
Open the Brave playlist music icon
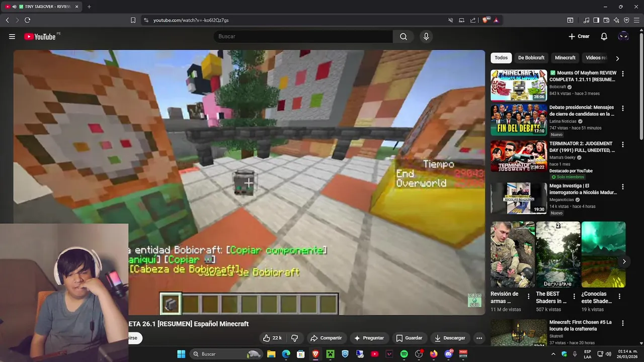click(x=586, y=20)
